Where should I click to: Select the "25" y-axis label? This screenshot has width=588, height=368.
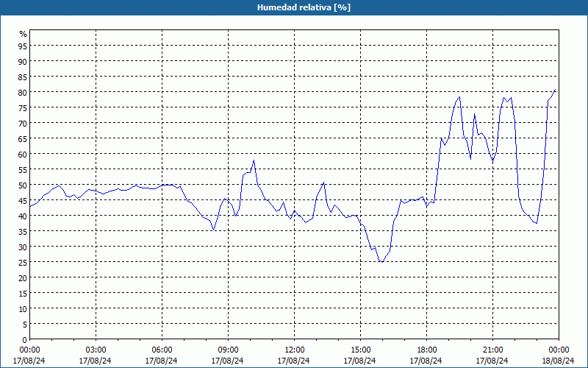(23, 262)
